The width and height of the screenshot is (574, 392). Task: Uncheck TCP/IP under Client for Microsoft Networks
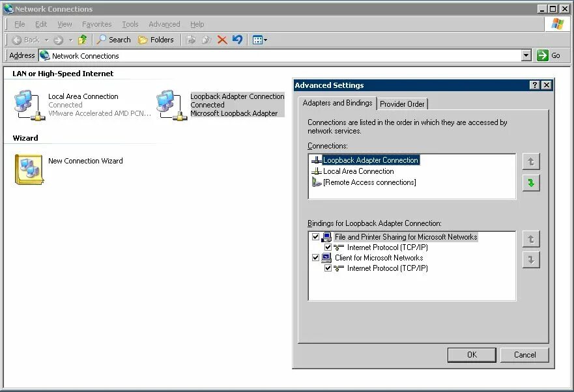(x=328, y=268)
